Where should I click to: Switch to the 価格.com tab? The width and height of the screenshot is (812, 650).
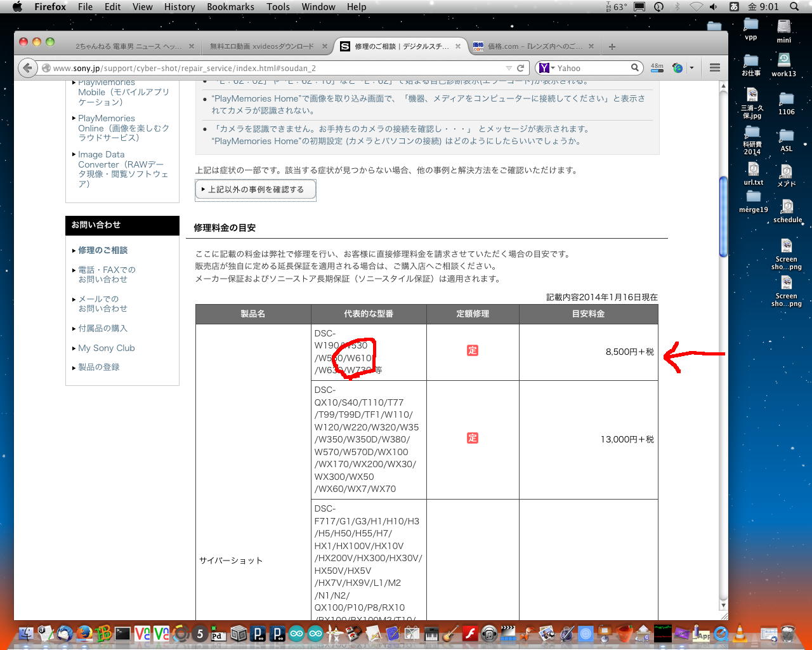pos(533,46)
